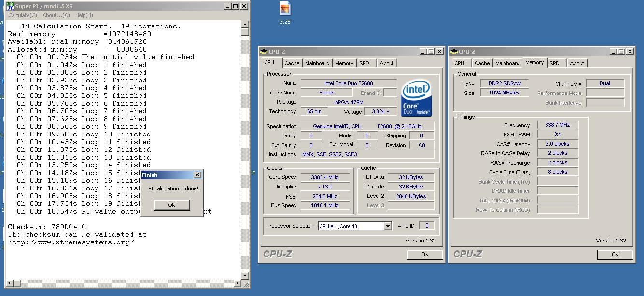Open the About...(A) menu in Super PI
644x296 pixels.
point(56,15)
